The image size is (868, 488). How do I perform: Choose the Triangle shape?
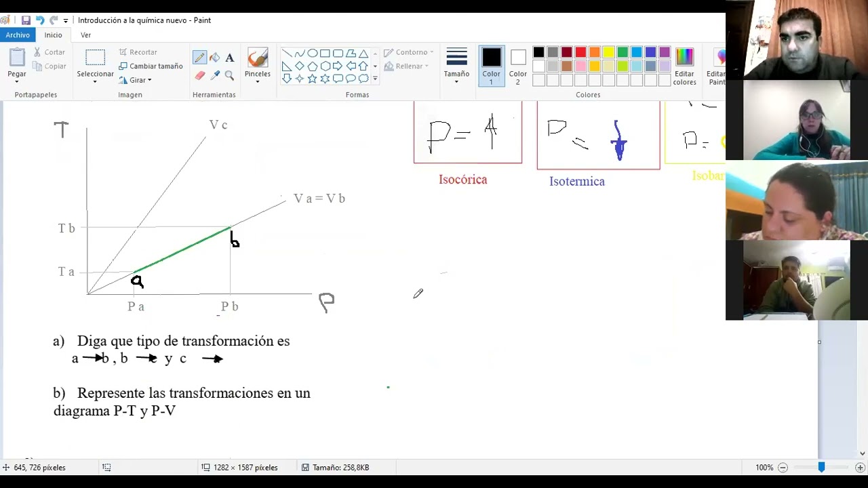click(x=364, y=54)
